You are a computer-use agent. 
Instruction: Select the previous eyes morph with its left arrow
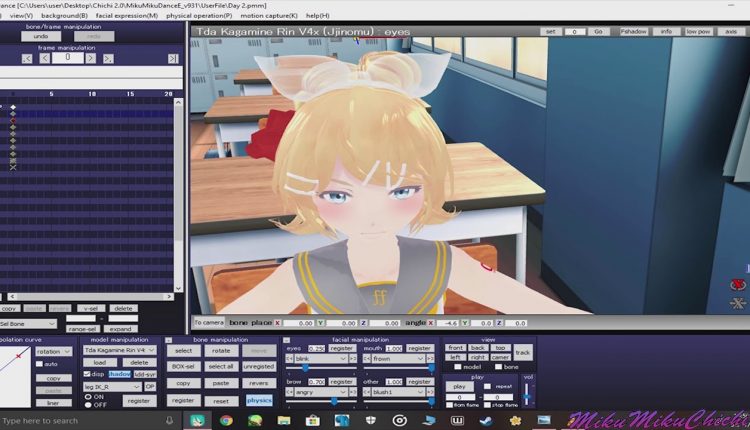289,359
